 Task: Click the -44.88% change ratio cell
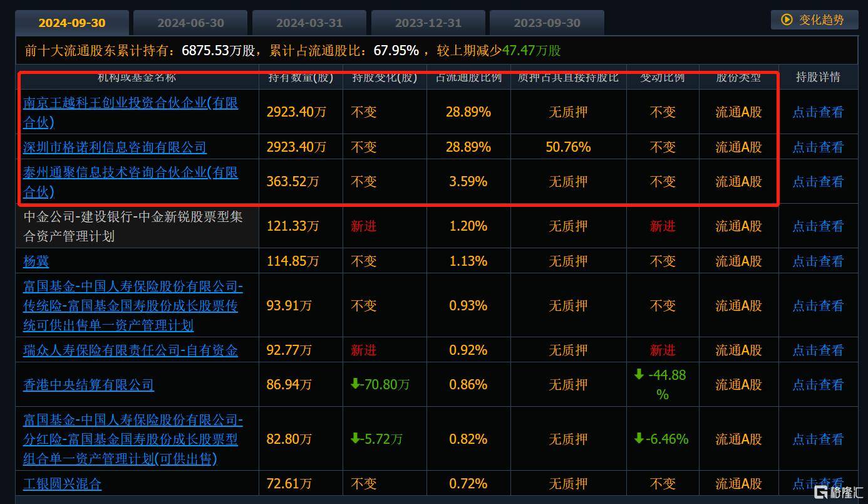pyautogui.click(x=663, y=384)
